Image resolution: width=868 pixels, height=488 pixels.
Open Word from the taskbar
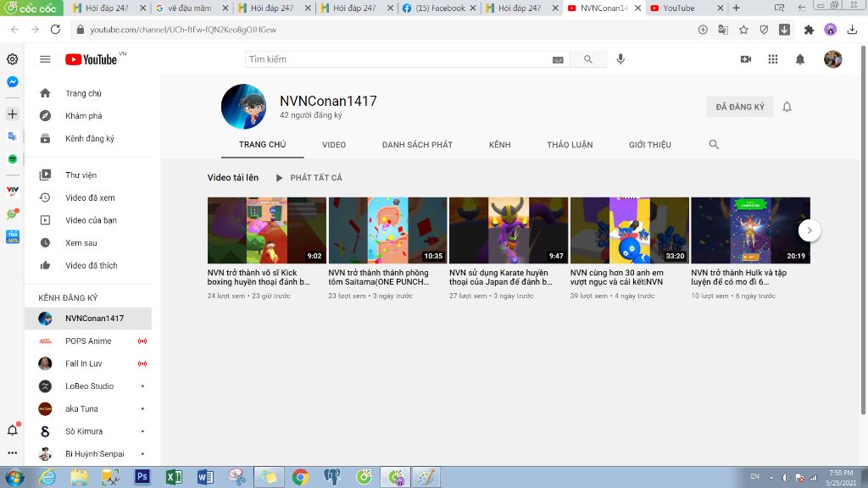point(205,476)
